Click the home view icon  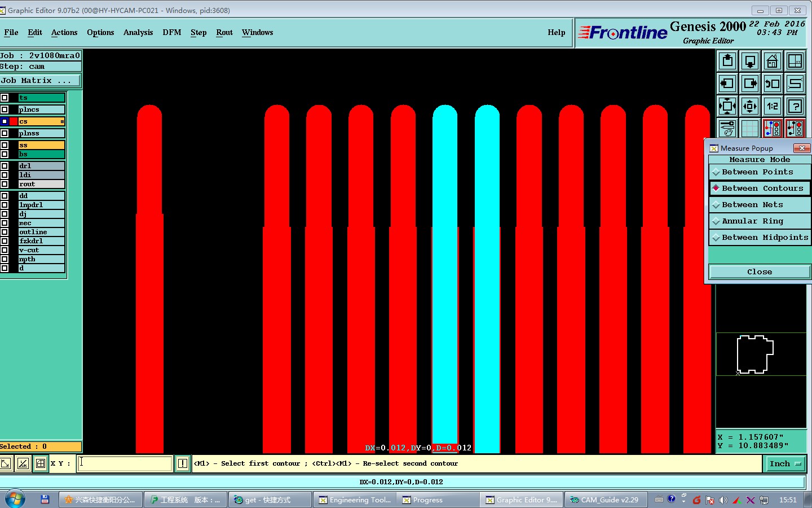[x=773, y=61]
